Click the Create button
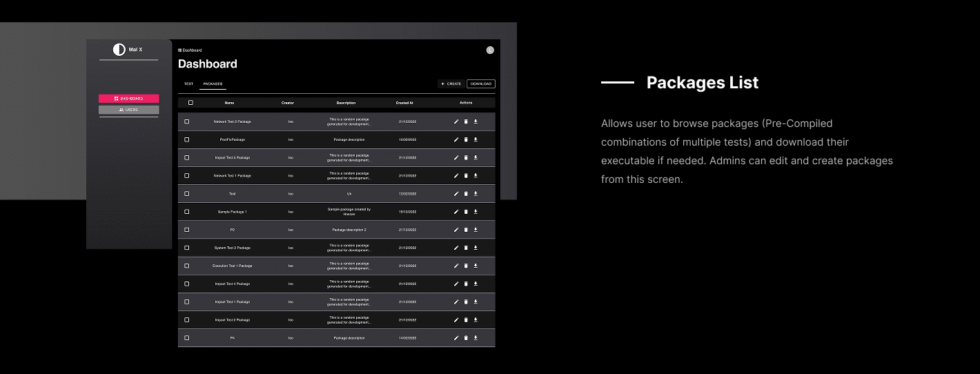The image size is (980, 374). pyautogui.click(x=451, y=84)
